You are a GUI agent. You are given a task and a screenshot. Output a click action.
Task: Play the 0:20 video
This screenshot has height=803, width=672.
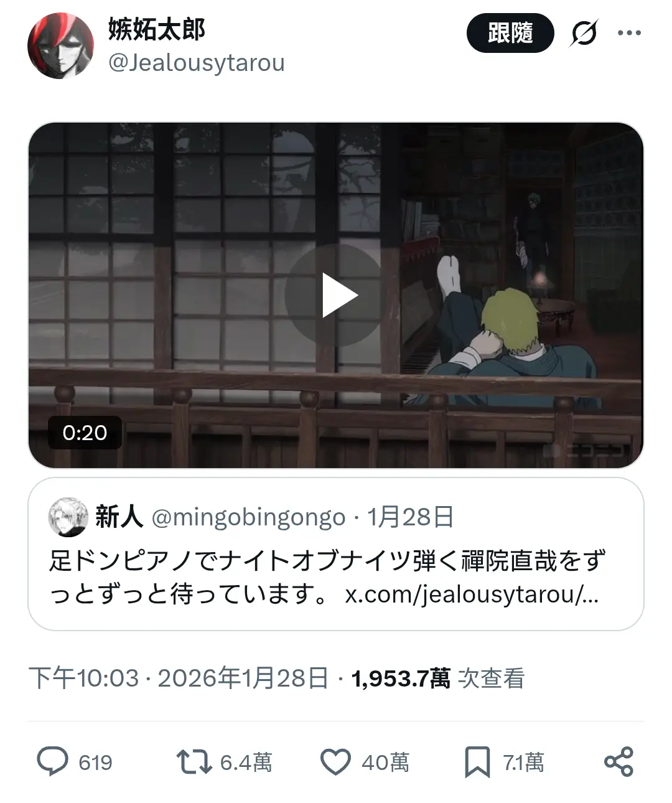336,295
